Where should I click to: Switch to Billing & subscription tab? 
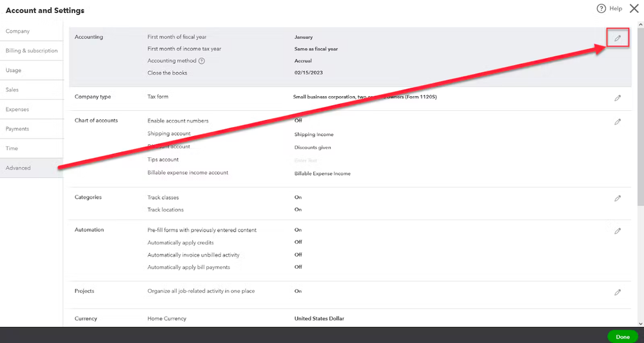[32, 51]
